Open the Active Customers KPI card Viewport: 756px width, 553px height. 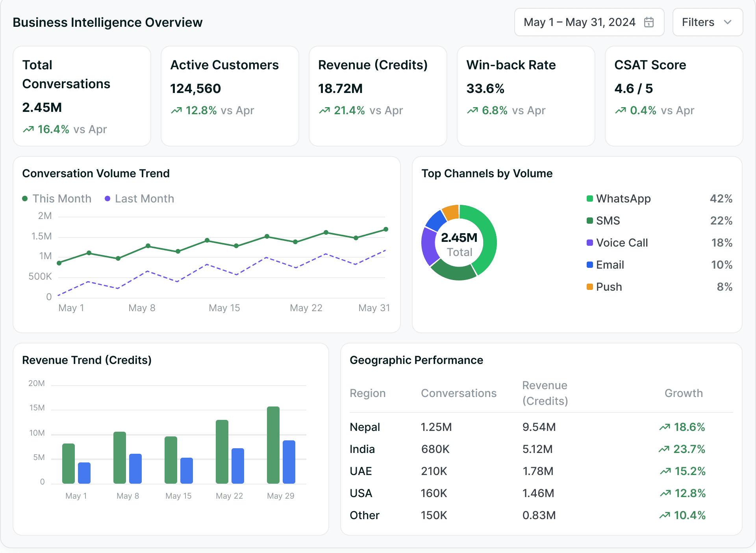coord(230,96)
